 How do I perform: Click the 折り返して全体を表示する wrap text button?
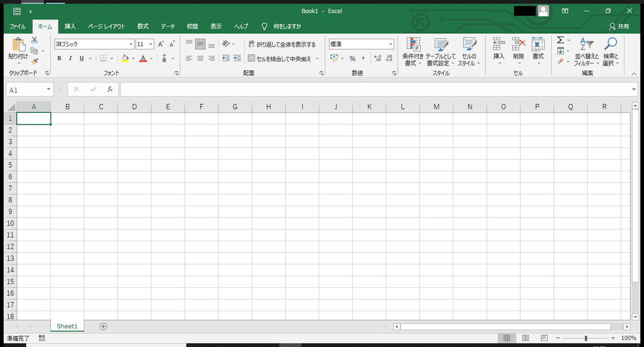(282, 44)
